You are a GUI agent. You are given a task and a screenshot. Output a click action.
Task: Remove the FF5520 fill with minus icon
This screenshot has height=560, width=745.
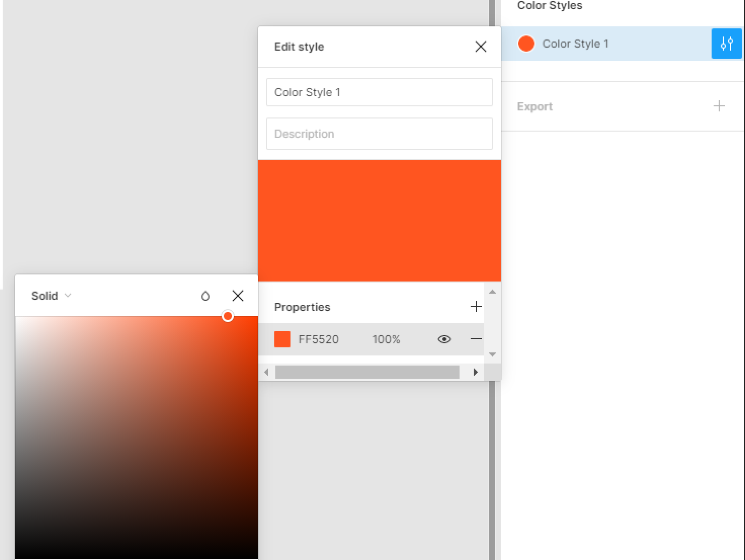coord(476,339)
